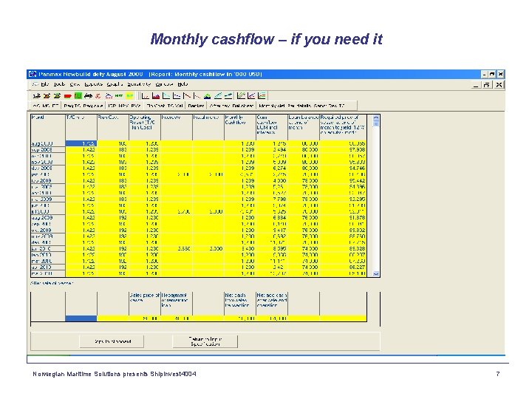The image size is (532, 399).
Task: Click the last chart icon in the toolbar
Action: pyautogui.click(x=262, y=96)
